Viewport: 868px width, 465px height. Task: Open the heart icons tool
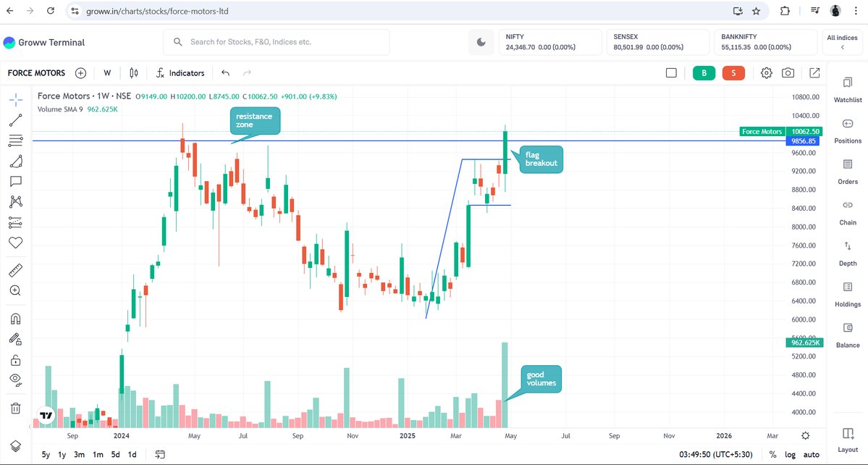point(15,243)
